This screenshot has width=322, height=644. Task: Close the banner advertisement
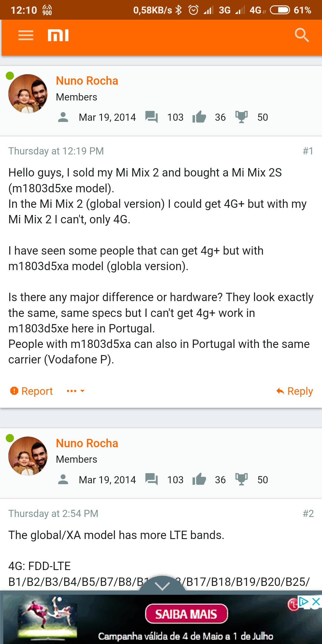click(316, 602)
